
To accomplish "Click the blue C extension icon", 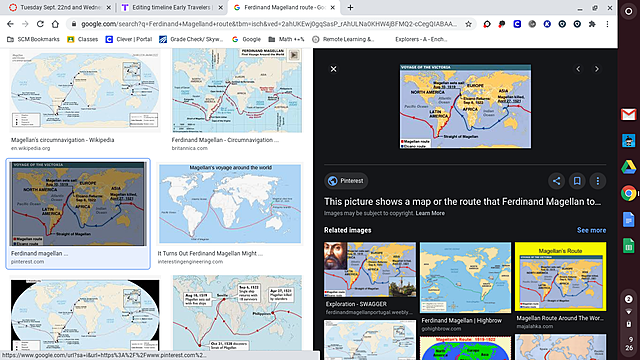I will click(517, 24).
